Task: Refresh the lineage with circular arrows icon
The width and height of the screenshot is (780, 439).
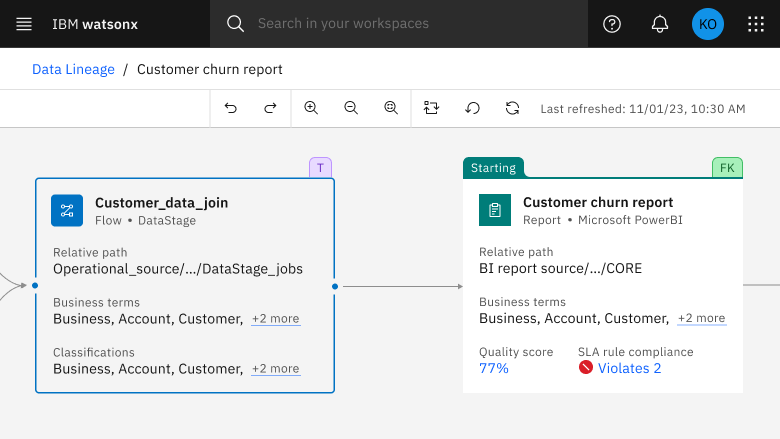Action: 512,108
